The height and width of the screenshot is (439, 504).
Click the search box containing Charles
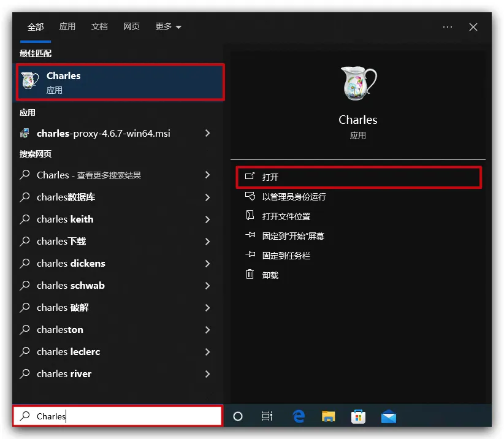pyautogui.click(x=118, y=416)
